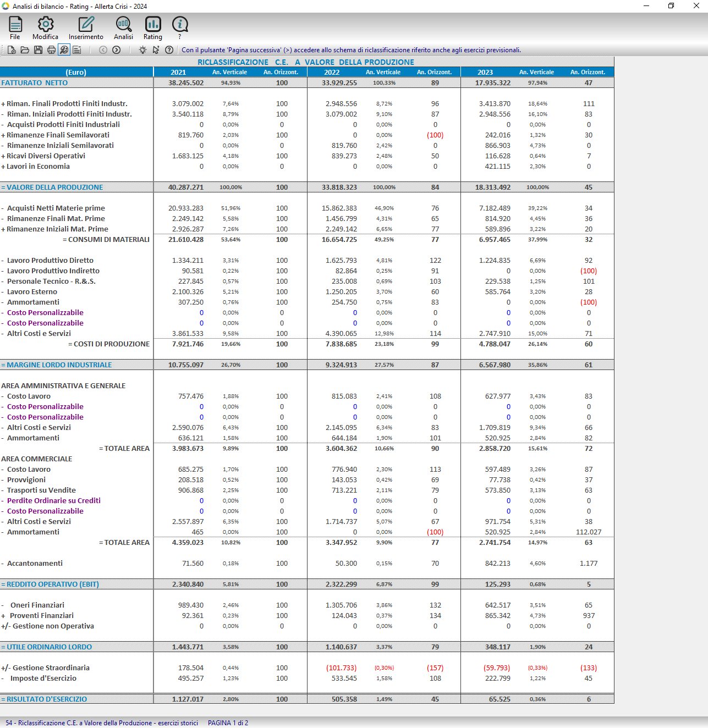Click the print toolbar icon
This screenshot has width=708, height=728.
(51, 50)
